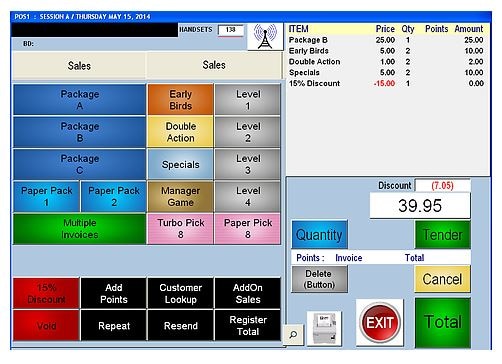
Task: Add Paper Pack 1
Action: click(x=46, y=196)
